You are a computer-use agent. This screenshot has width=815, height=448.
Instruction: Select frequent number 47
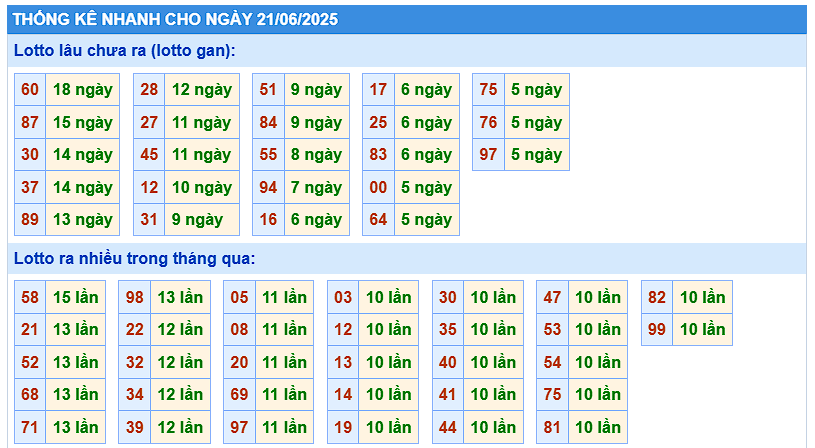[x=553, y=297]
